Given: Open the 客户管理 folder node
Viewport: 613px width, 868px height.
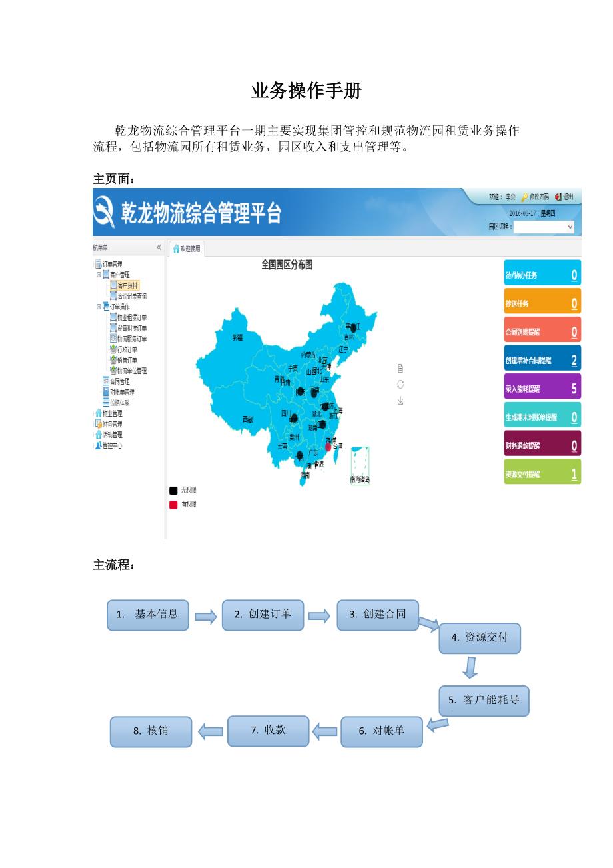Looking at the screenshot, I should click(116, 275).
